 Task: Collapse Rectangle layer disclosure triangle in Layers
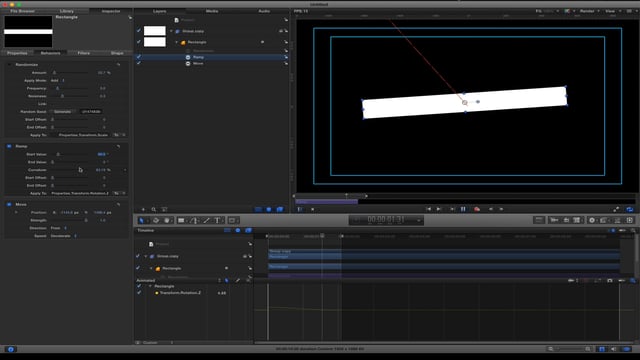click(x=177, y=42)
